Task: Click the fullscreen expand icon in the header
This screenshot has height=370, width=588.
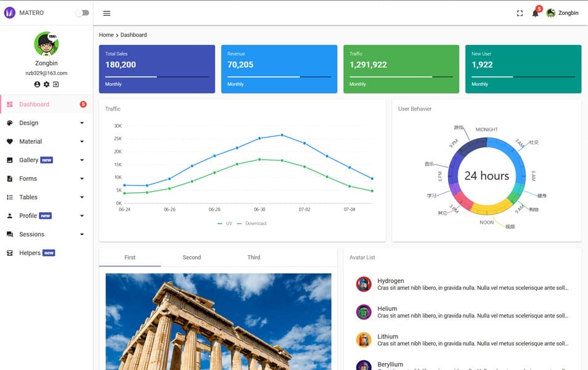Action: pyautogui.click(x=520, y=12)
